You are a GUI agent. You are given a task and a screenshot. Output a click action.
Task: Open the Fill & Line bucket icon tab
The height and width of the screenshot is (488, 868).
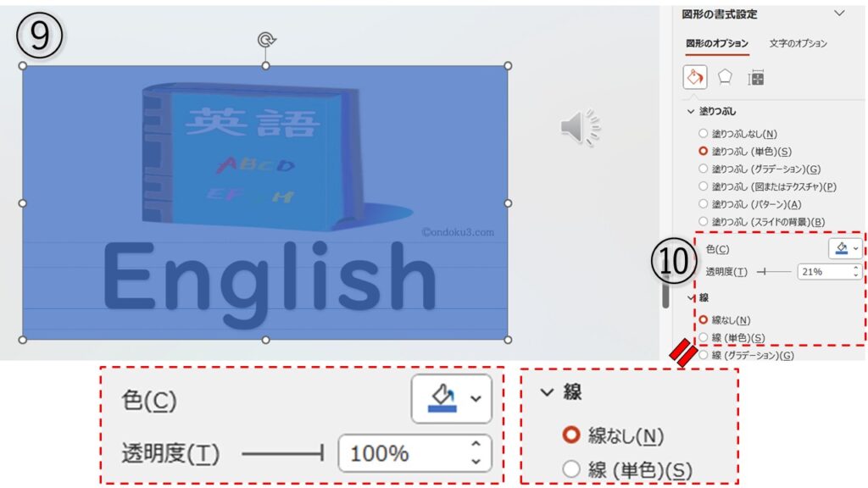point(695,77)
